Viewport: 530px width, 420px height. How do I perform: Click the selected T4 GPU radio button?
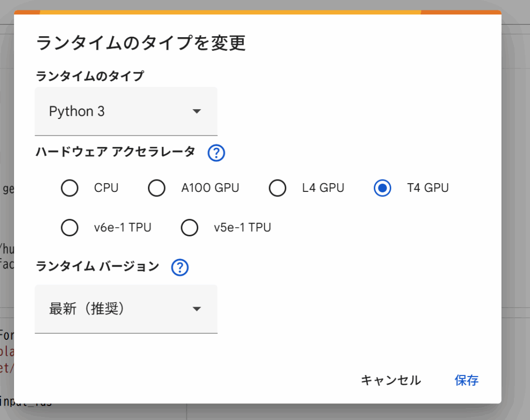(382, 188)
